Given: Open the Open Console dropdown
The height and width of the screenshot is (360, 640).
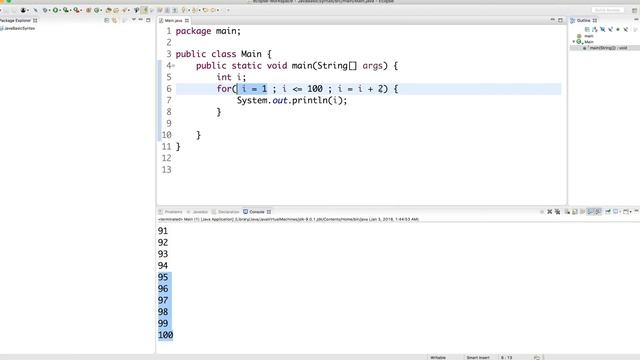Looking at the screenshot, I should coord(631,211).
